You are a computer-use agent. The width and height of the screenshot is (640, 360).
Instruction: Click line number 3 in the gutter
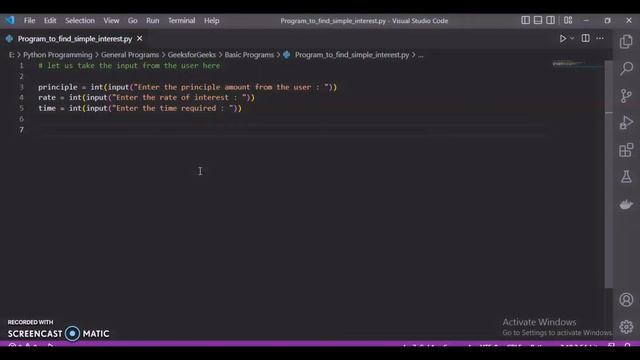pos(21,87)
